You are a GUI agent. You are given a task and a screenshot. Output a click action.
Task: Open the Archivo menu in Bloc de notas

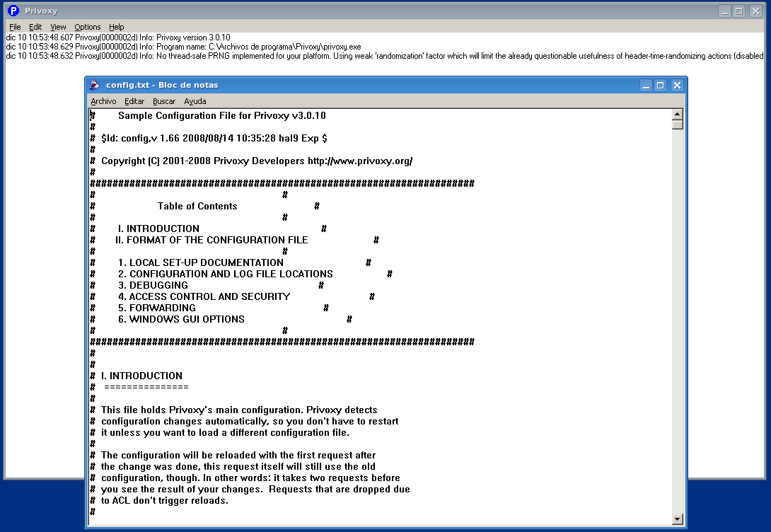click(x=103, y=101)
